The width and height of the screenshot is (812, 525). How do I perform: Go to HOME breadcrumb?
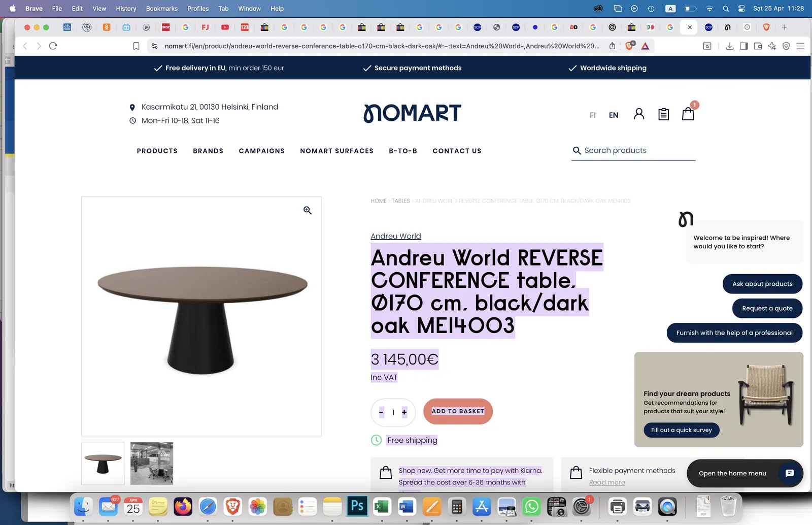pos(379,201)
